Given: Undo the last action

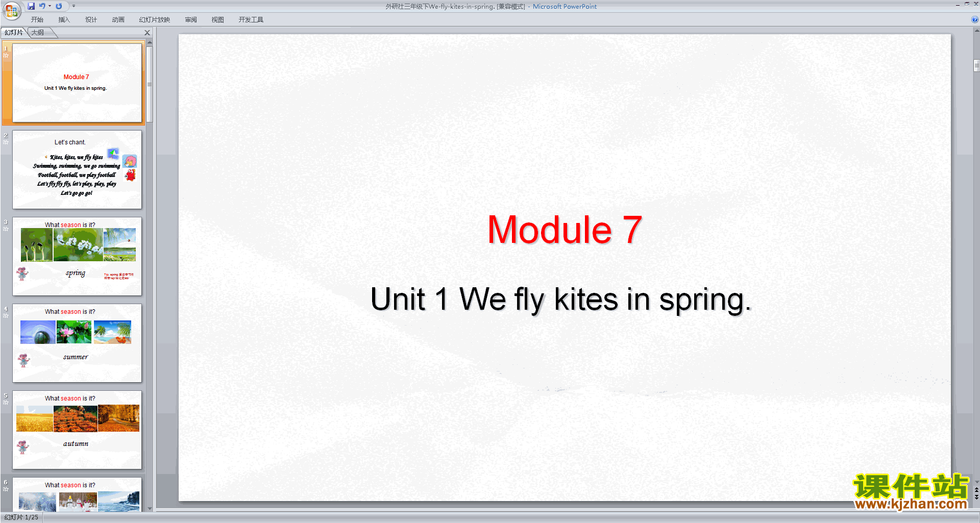Looking at the screenshot, I should pyautogui.click(x=42, y=6).
